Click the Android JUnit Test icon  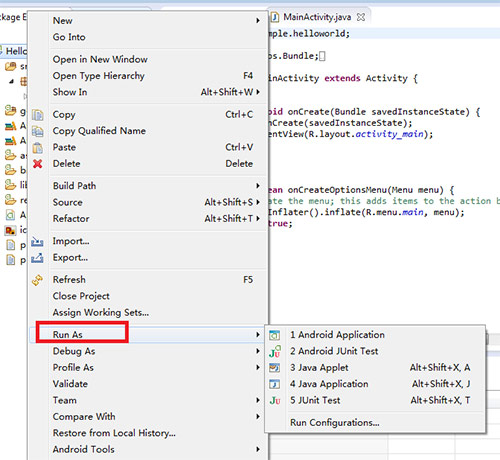coord(275,351)
